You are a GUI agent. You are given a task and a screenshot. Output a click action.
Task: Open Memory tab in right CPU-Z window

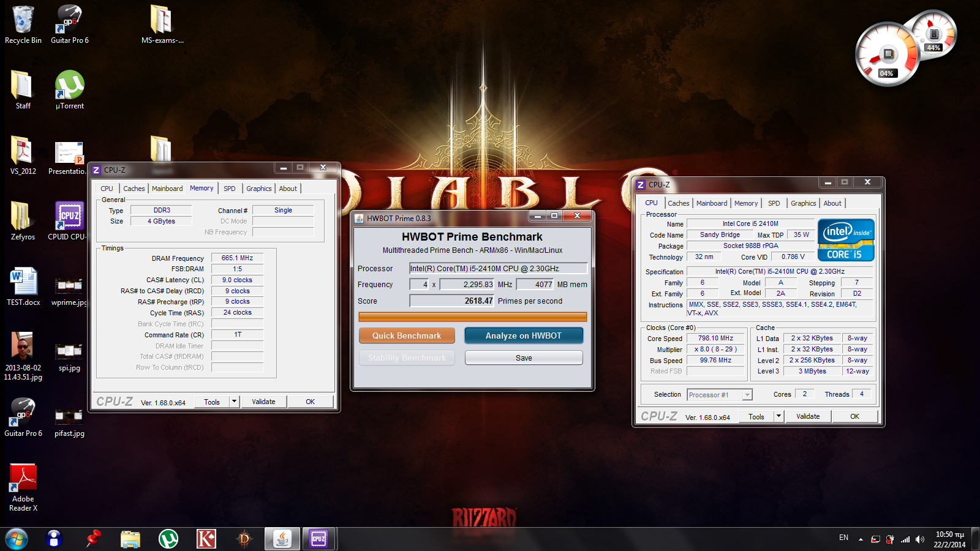[746, 203]
